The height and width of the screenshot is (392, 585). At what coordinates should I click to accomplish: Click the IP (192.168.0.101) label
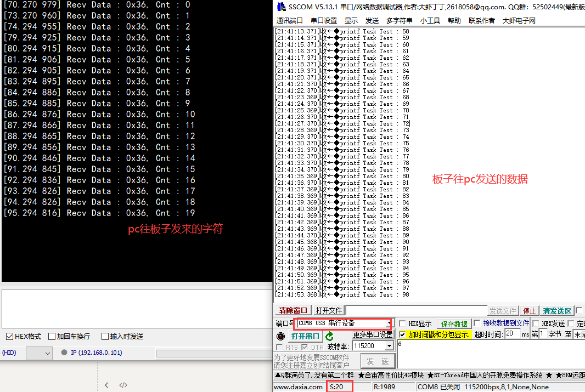click(96, 353)
